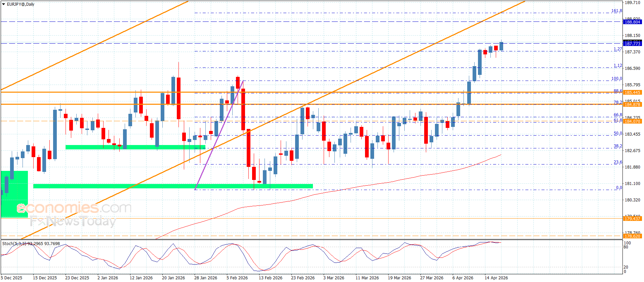The width and height of the screenshot is (644, 282).
Task: Select the 161.8 Fibonacci level label
Action: [616, 11]
